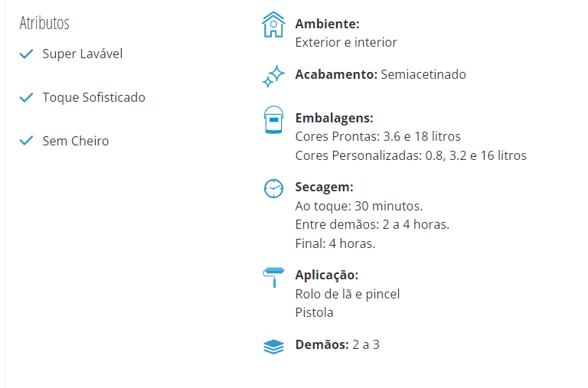Click the Sem Cheiro attribute text
The height and width of the screenshot is (388, 588).
click(x=76, y=141)
